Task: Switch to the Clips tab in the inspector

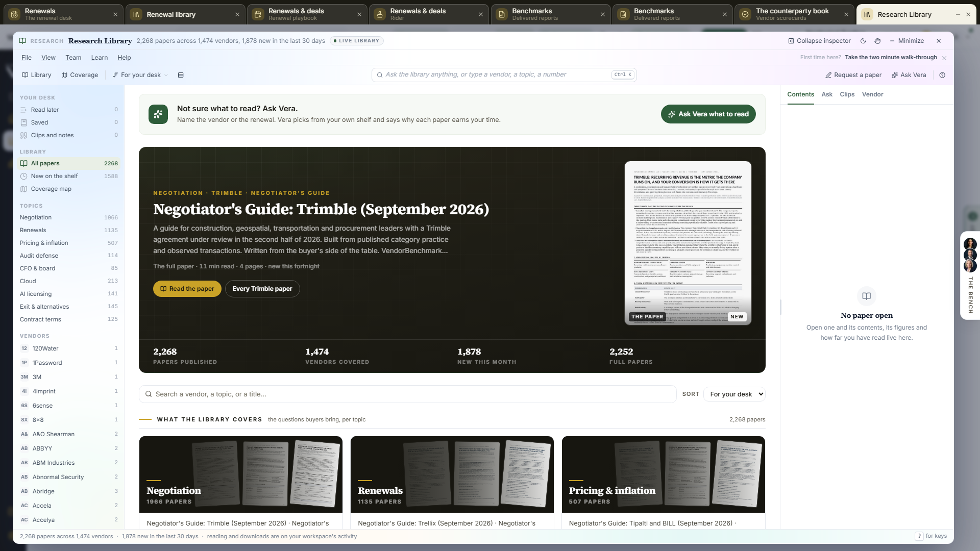Action: pyautogui.click(x=847, y=94)
